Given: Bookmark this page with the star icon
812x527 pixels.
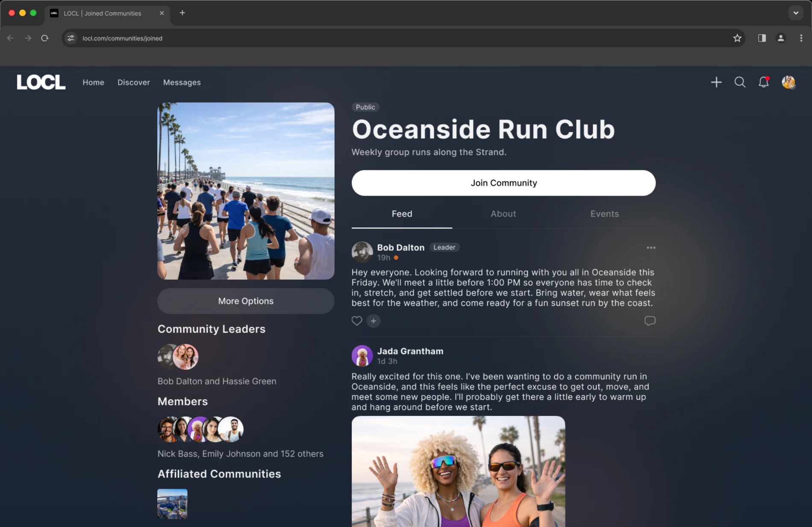Looking at the screenshot, I should [x=737, y=38].
